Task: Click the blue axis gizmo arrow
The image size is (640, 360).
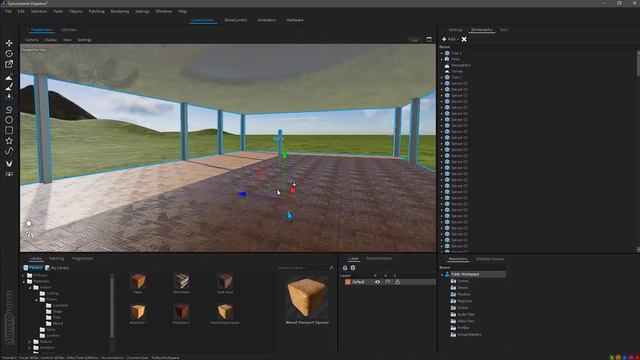Action: click(x=242, y=194)
